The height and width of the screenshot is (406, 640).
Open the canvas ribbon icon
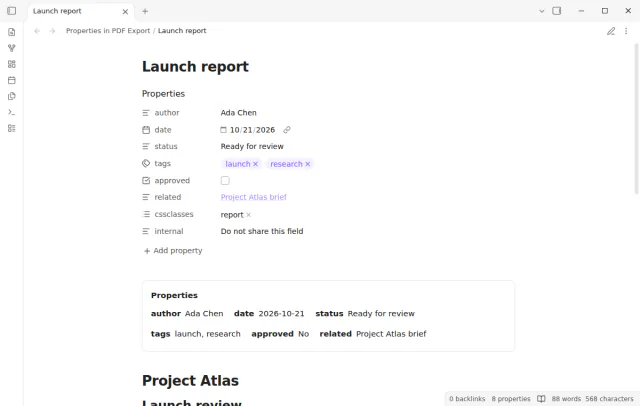pyautogui.click(x=11, y=64)
